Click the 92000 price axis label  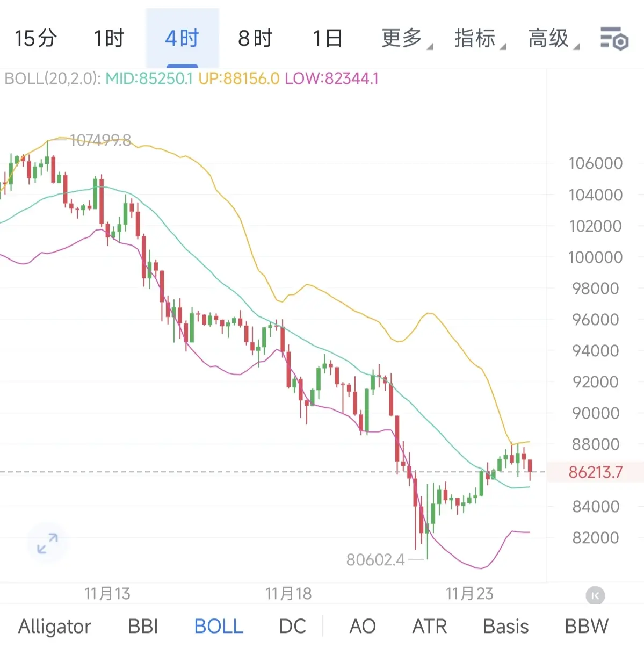point(596,382)
